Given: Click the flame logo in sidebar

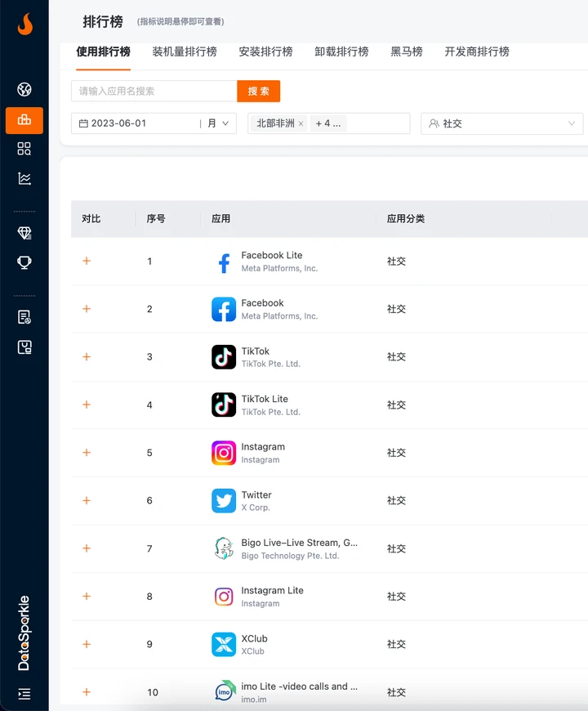Looking at the screenshot, I should coord(25,24).
